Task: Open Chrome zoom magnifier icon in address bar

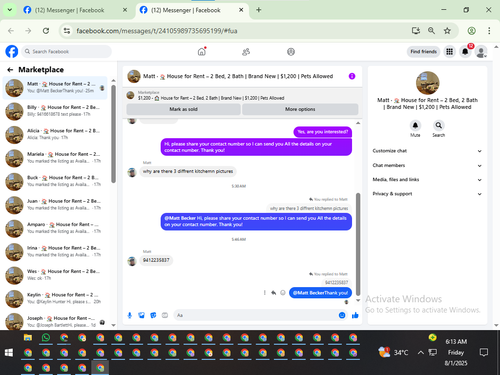Action: coord(431,31)
